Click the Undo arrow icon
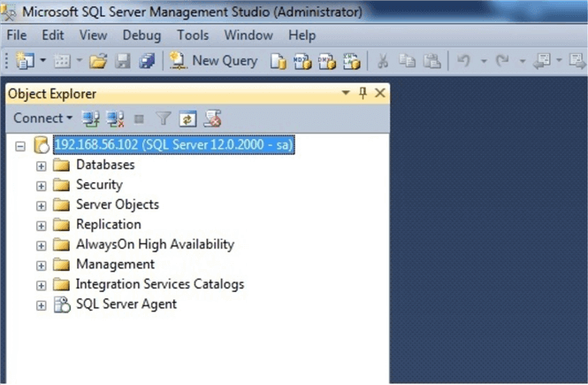588x385 pixels. tap(463, 60)
